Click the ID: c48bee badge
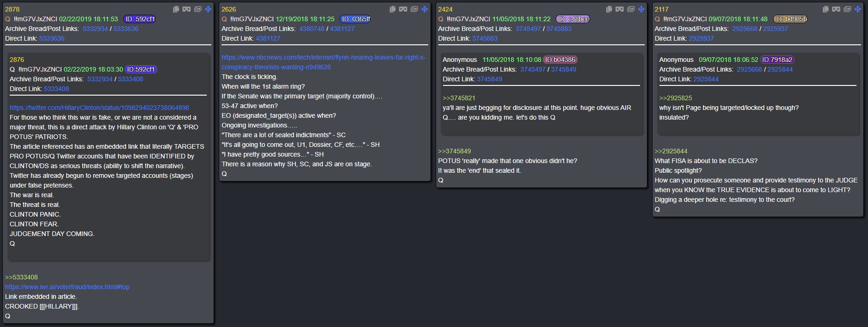Screen dimensions: 868x327 click(573, 19)
